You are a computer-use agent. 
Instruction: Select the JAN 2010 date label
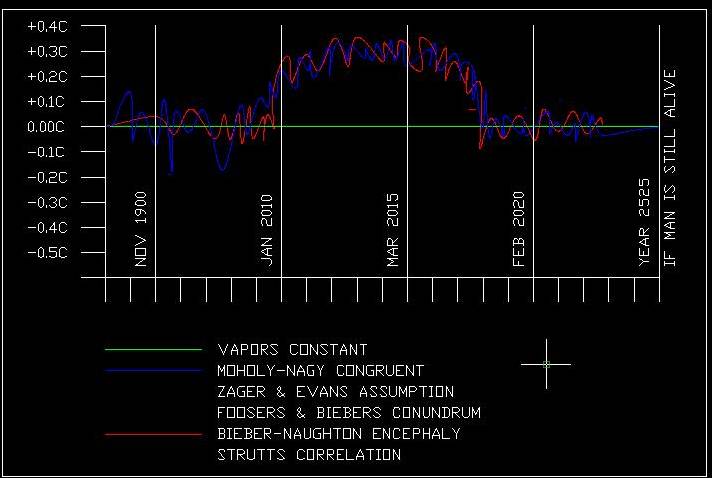[267, 229]
